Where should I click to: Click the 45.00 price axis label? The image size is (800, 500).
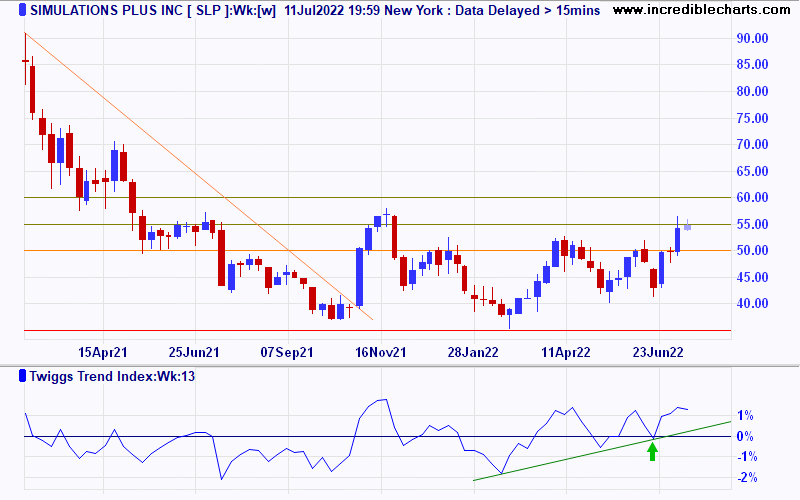[x=752, y=277]
